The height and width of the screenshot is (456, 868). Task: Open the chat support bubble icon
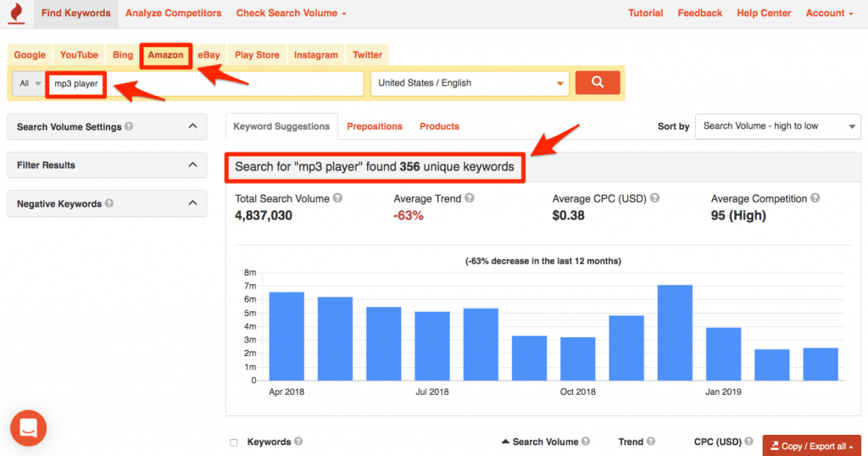(x=28, y=428)
